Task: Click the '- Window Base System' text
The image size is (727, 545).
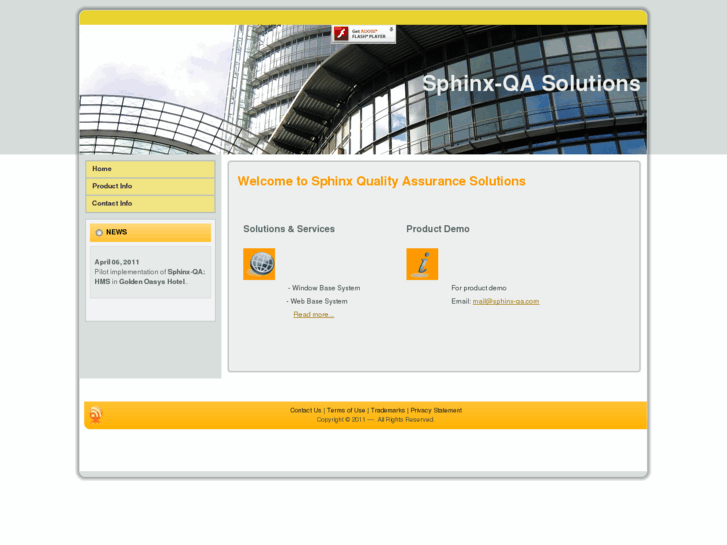Action: (x=324, y=288)
